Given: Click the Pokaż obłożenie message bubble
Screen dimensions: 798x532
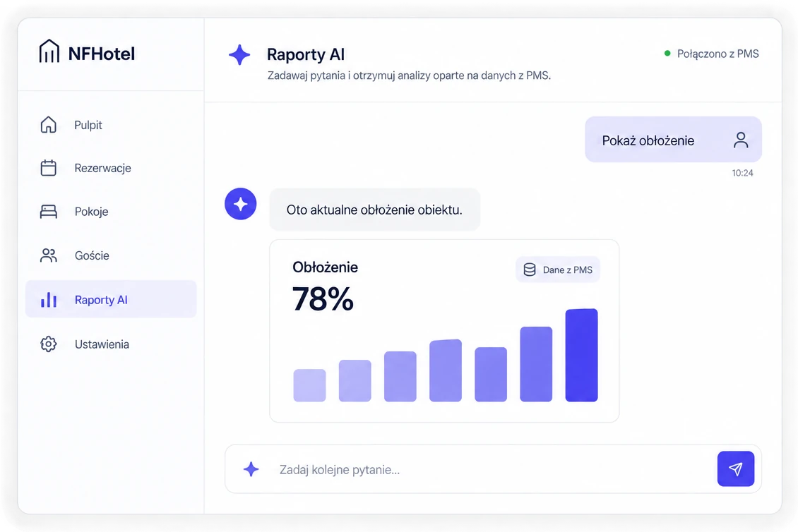Looking at the screenshot, I should pos(673,140).
